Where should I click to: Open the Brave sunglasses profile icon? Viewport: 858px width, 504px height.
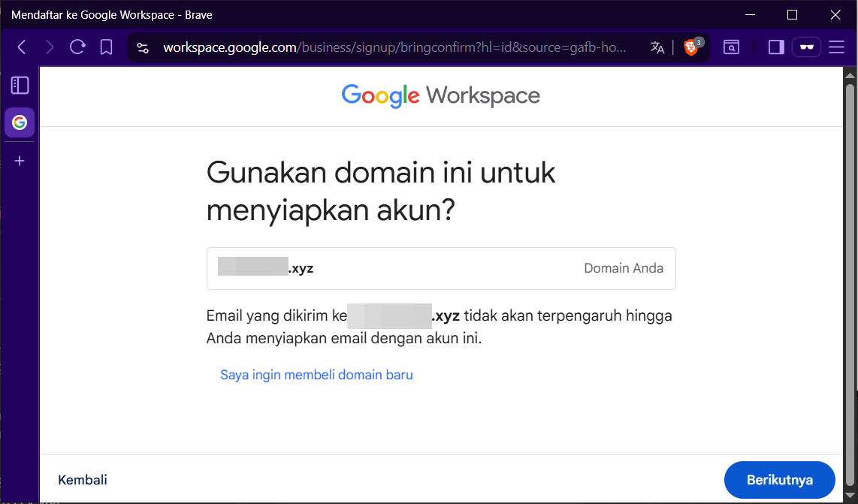807,47
